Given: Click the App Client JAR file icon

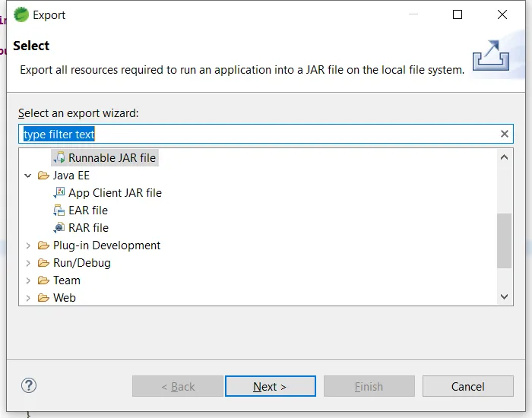Looking at the screenshot, I should point(59,193).
